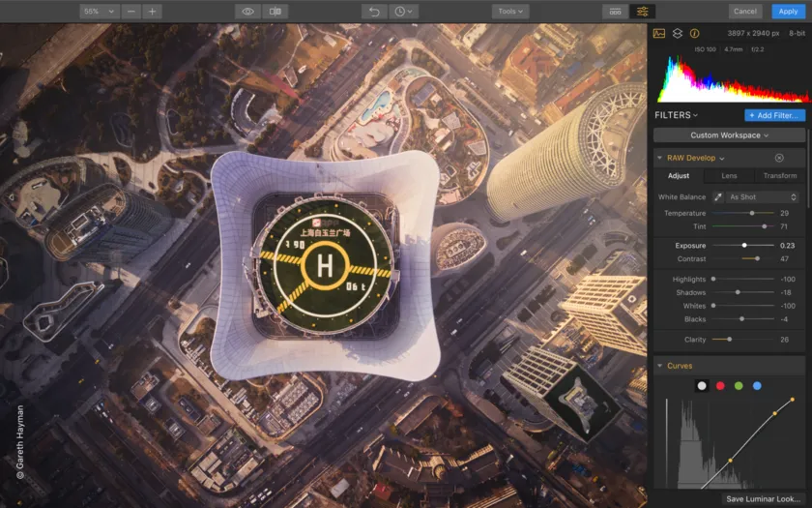Click the zoom in plus button
812x508 pixels.
152,12
